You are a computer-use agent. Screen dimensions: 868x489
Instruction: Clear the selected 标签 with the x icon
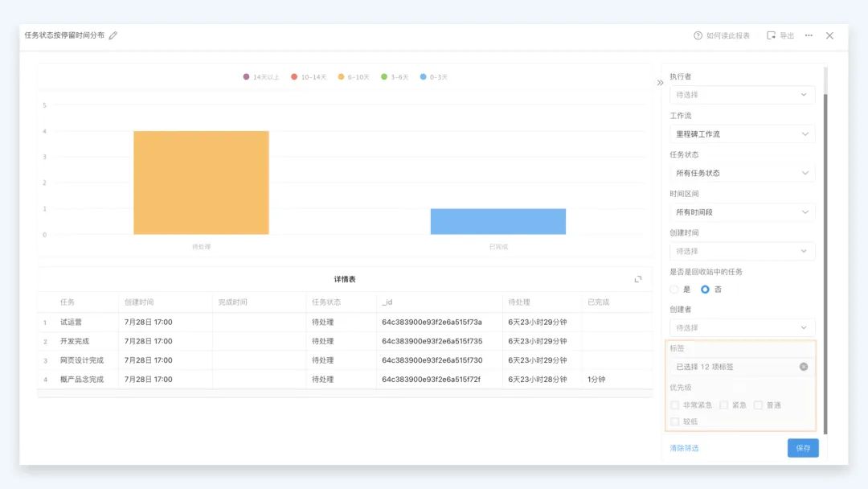click(803, 367)
